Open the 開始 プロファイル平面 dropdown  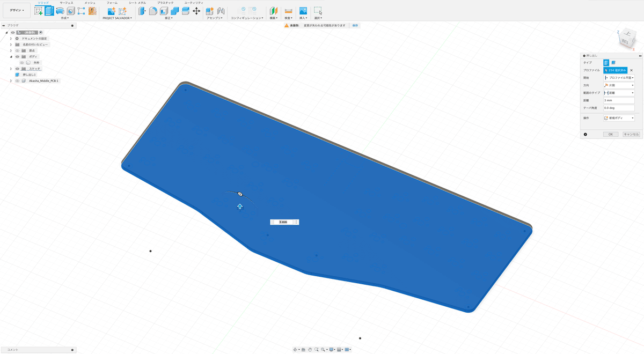pyautogui.click(x=619, y=78)
